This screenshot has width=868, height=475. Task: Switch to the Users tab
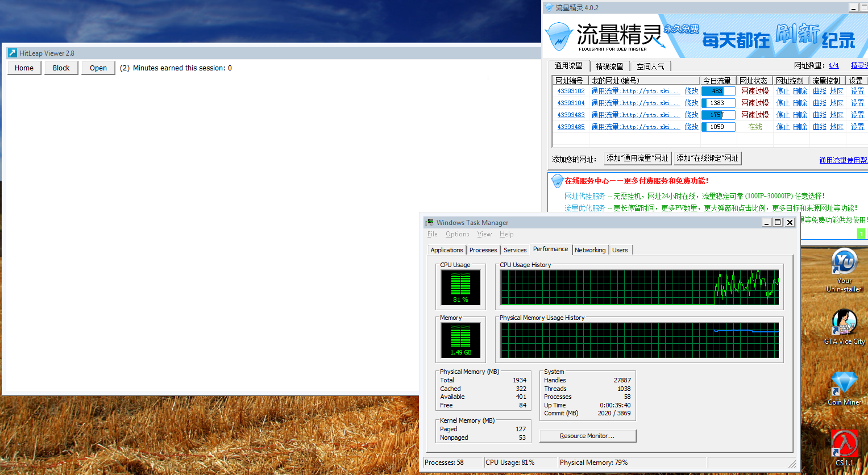620,250
